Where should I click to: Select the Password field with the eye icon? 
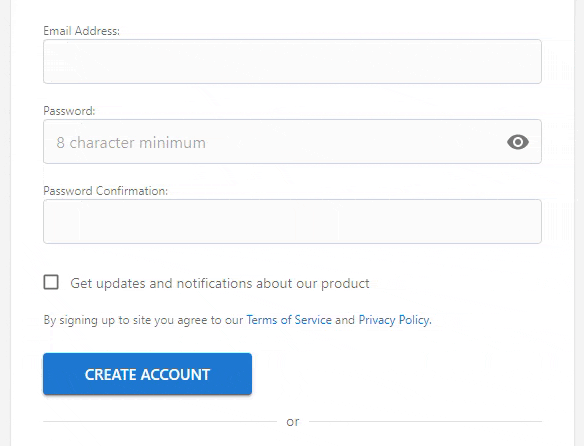(292, 142)
